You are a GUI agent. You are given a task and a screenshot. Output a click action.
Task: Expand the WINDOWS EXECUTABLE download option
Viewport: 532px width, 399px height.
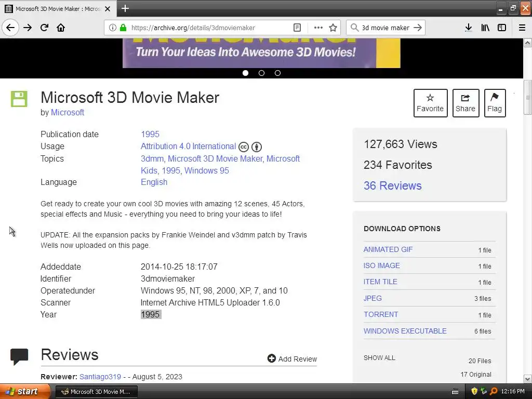405,331
